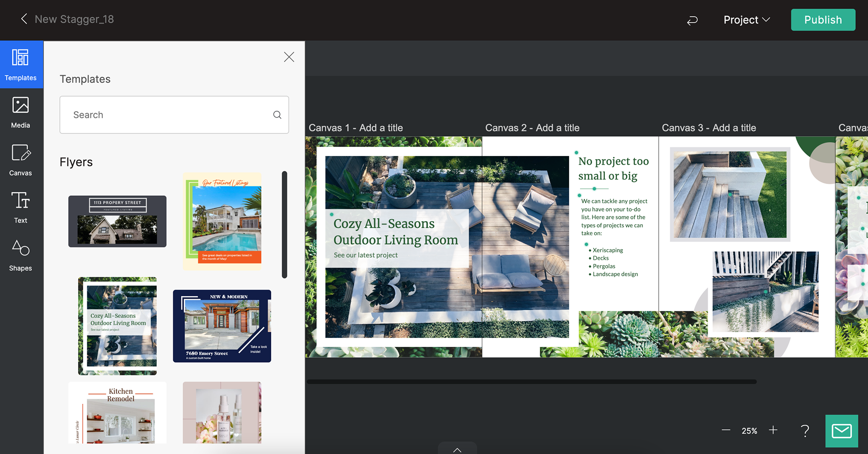Viewport: 868px width, 454px height.
Task: Choose the Kitchen Remodel flyer template
Action: click(x=118, y=412)
